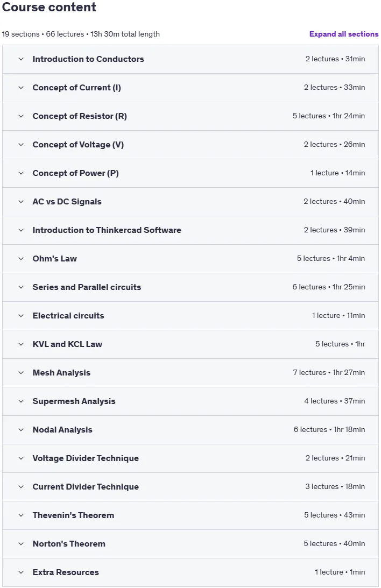Click the chevron icon next to Concept of Power (P)
This screenshot has width=381, height=588.
(21, 173)
